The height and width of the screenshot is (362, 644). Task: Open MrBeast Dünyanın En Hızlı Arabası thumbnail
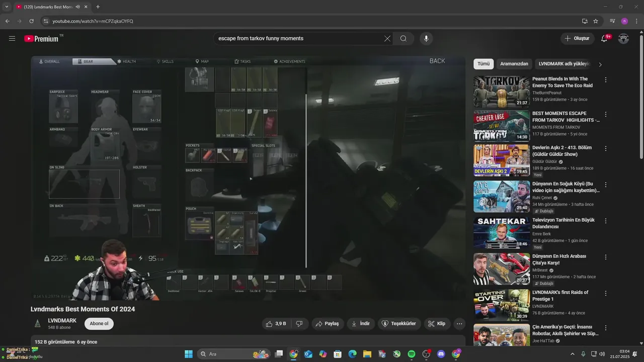tap(502, 269)
